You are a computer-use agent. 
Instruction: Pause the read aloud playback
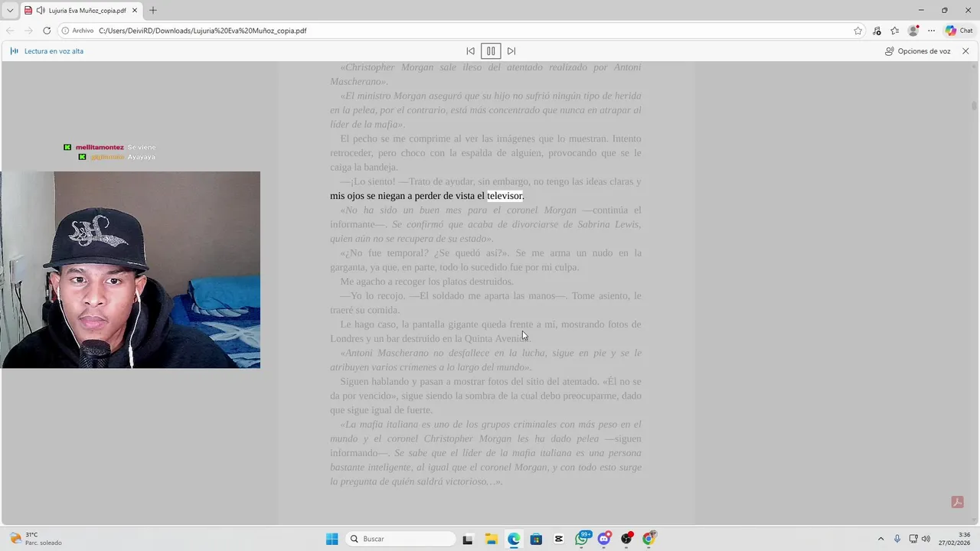(x=491, y=51)
